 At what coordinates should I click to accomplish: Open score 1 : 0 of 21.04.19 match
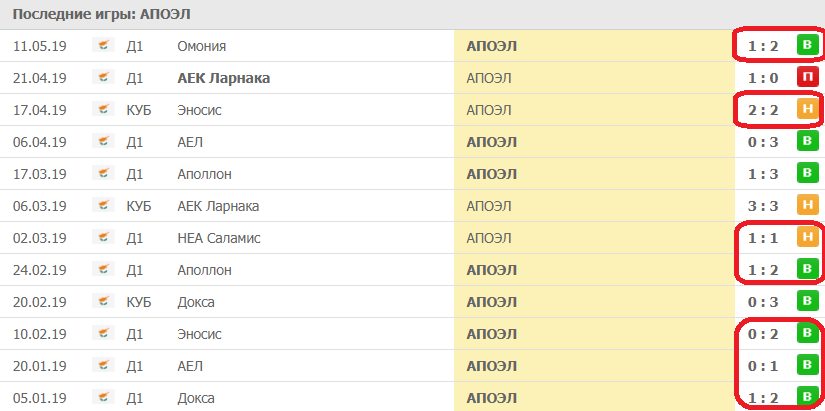762,78
